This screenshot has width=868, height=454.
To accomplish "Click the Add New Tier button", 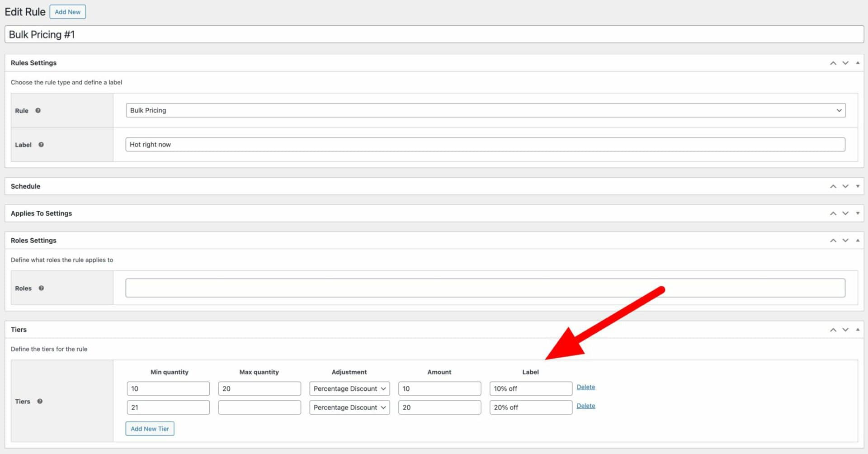I will point(150,429).
